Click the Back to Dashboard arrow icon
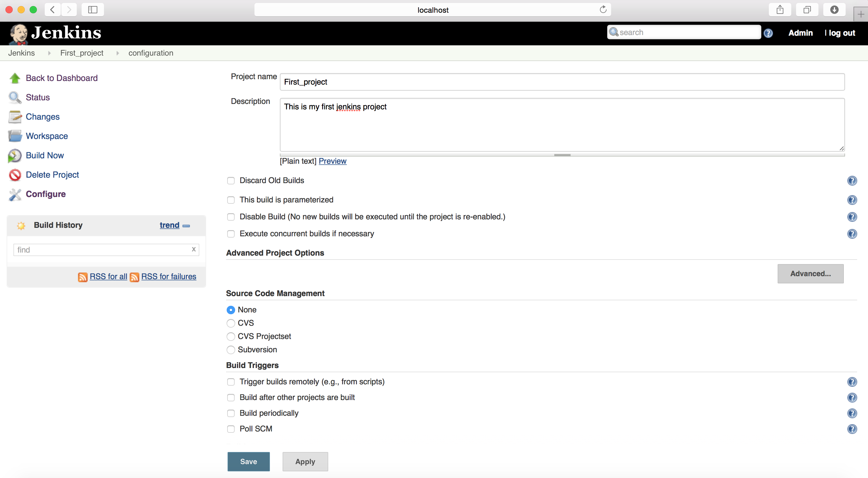Viewport: 868px width, 478px height. point(15,78)
